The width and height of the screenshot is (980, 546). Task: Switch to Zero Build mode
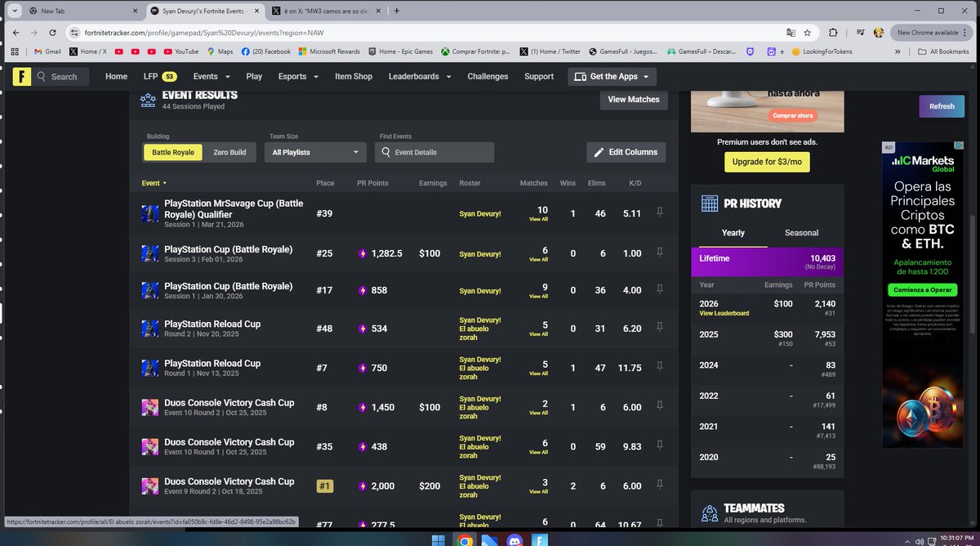229,152
